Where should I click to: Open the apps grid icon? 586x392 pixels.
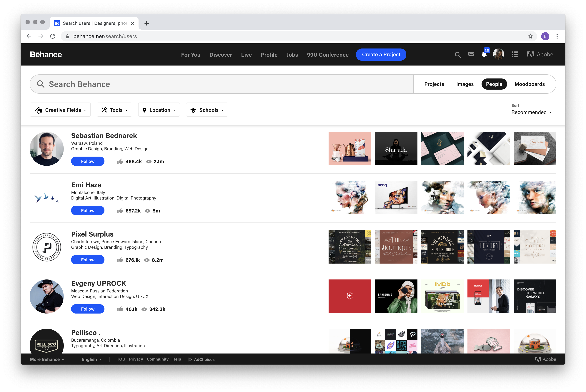point(515,54)
